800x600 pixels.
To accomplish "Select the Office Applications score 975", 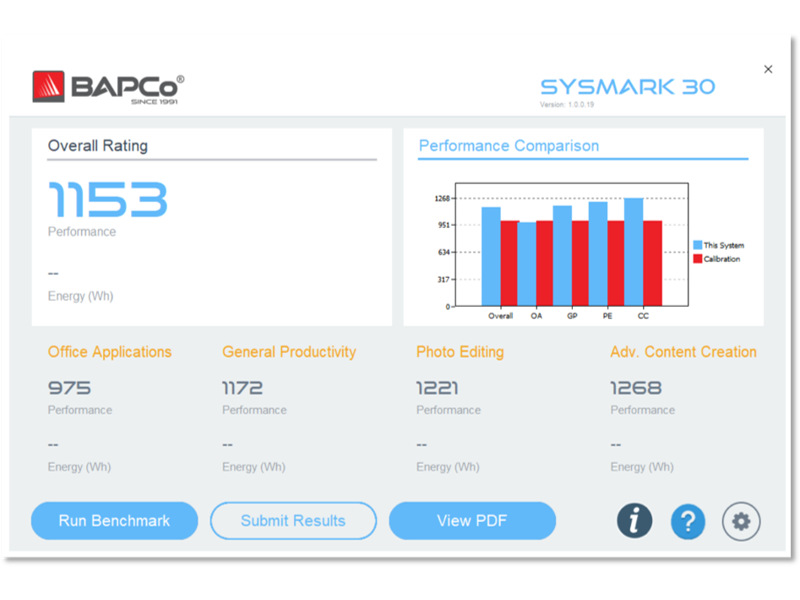I will (69, 388).
